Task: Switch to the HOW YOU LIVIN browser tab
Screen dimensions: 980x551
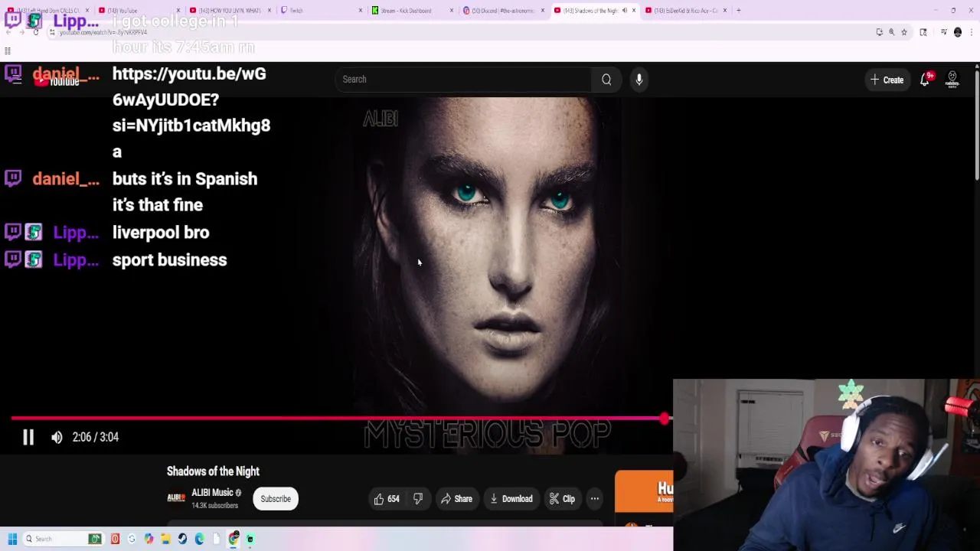Action: (230, 11)
